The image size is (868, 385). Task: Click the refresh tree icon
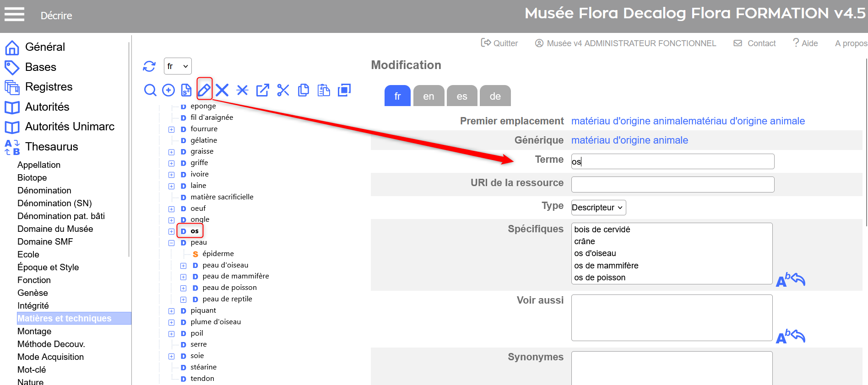pyautogui.click(x=149, y=66)
